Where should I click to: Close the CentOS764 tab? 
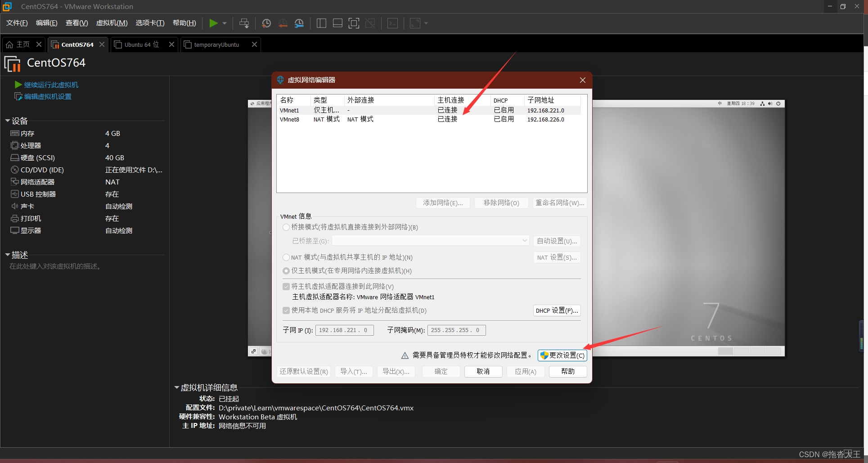coord(102,44)
